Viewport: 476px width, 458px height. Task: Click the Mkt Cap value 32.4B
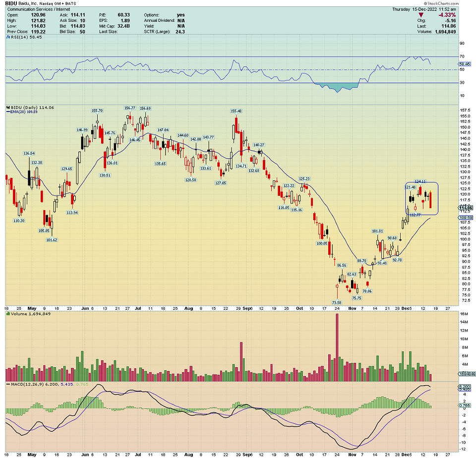[123, 26]
